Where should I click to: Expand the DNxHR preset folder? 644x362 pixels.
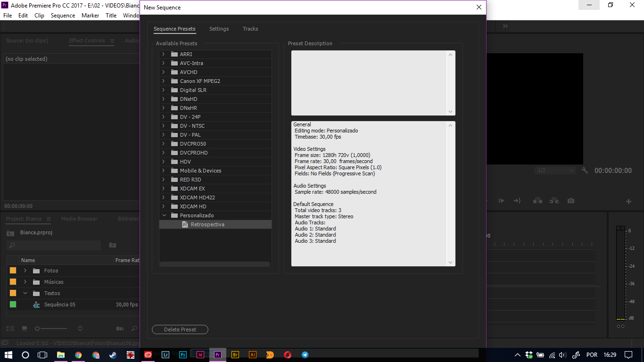click(x=164, y=108)
